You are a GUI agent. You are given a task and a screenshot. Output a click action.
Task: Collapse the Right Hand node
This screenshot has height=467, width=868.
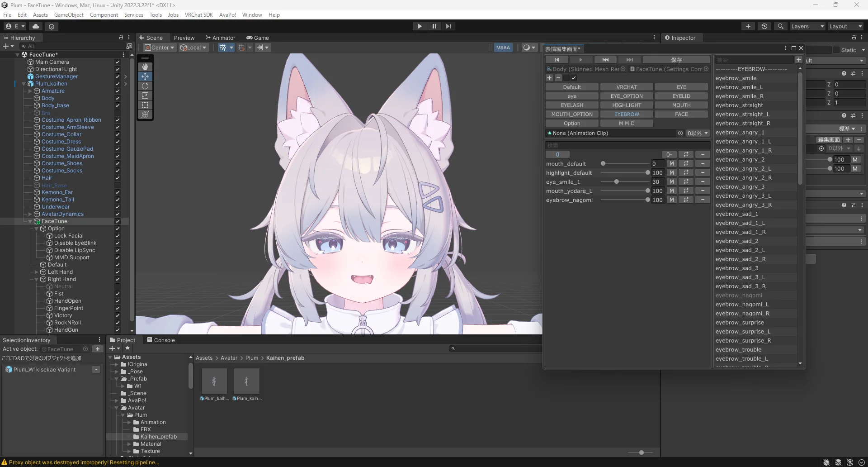point(37,279)
